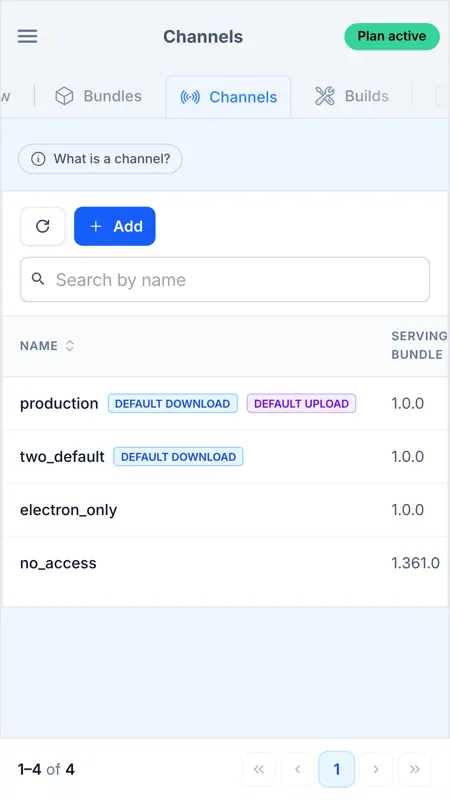The height and width of the screenshot is (800, 450).
Task: Open the production channel row
Action: [225, 404]
